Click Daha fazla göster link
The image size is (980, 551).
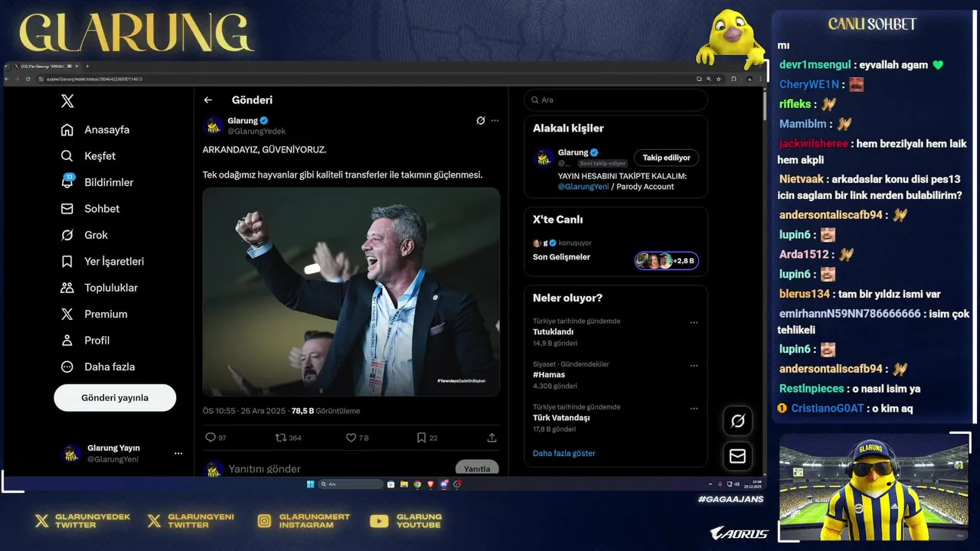[x=564, y=453]
